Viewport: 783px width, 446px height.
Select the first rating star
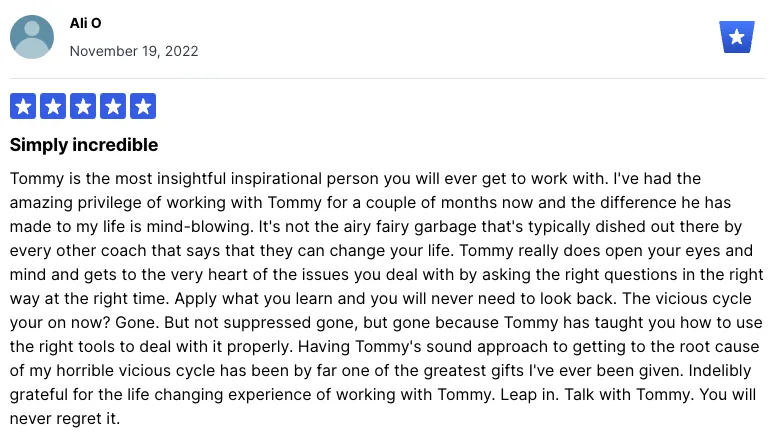click(23, 106)
